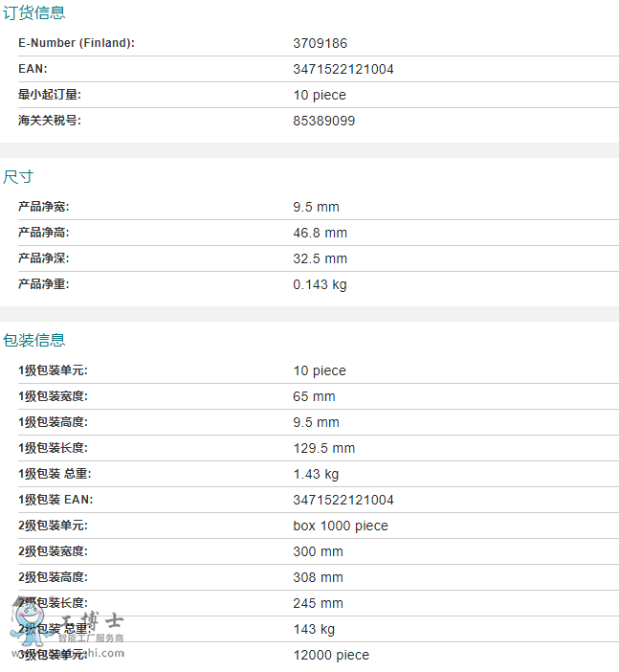This screenshot has width=619, height=672.
Task: Click the 最小起订量 label
Action: (50, 95)
